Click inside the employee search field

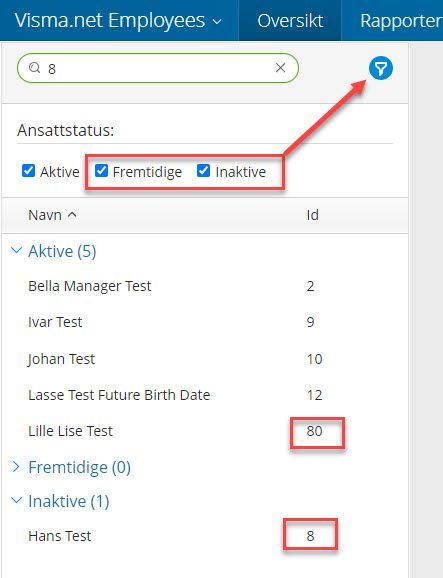158,68
